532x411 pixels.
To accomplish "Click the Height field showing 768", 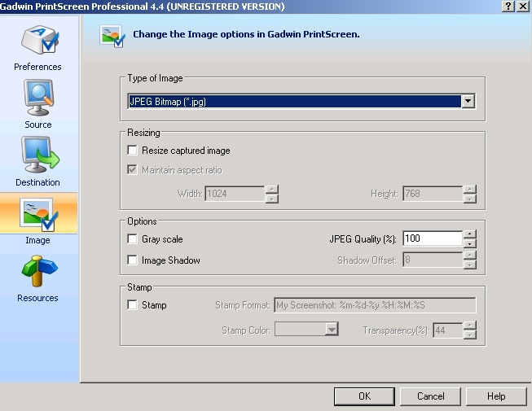I will coord(433,194).
